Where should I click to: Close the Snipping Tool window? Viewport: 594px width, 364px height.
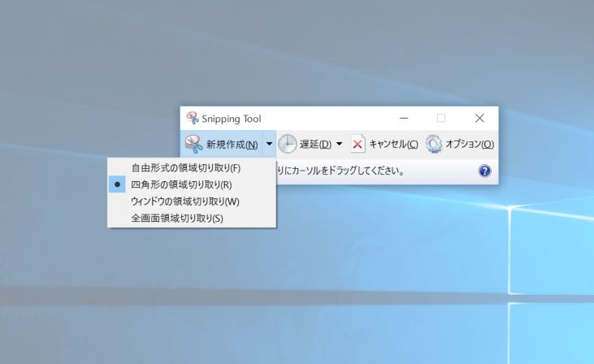click(479, 118)
